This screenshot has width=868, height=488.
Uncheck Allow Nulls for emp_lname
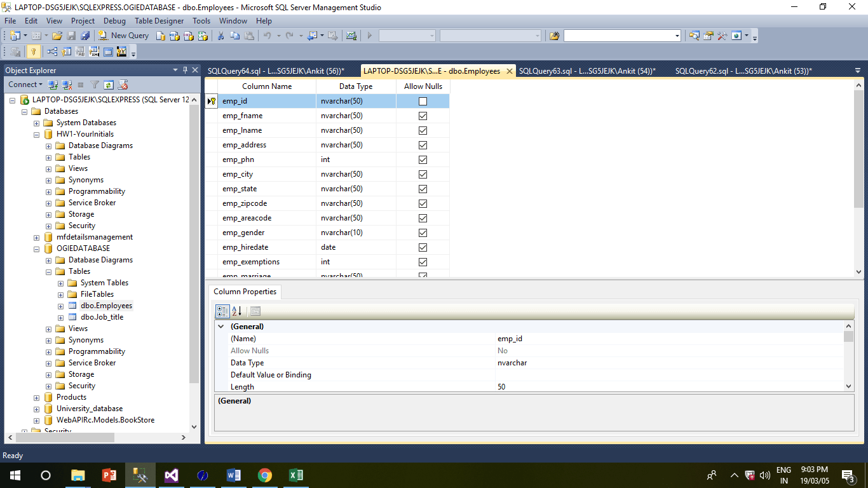click(423, 130)
